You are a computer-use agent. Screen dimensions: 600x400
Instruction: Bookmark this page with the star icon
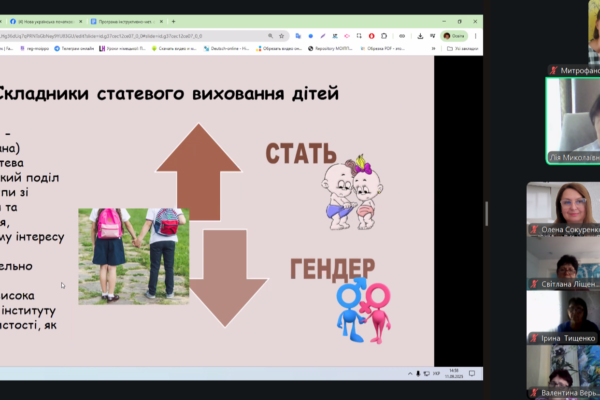coord(282,36)
